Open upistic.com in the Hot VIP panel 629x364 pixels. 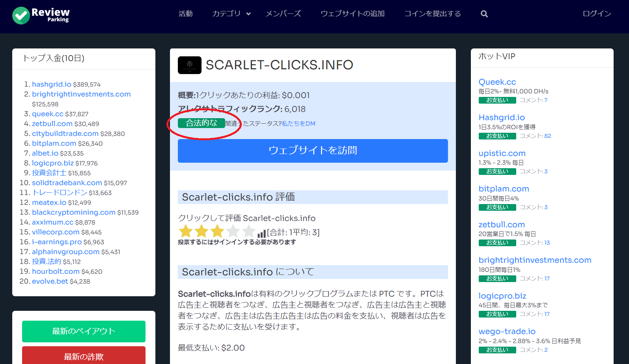502,153
